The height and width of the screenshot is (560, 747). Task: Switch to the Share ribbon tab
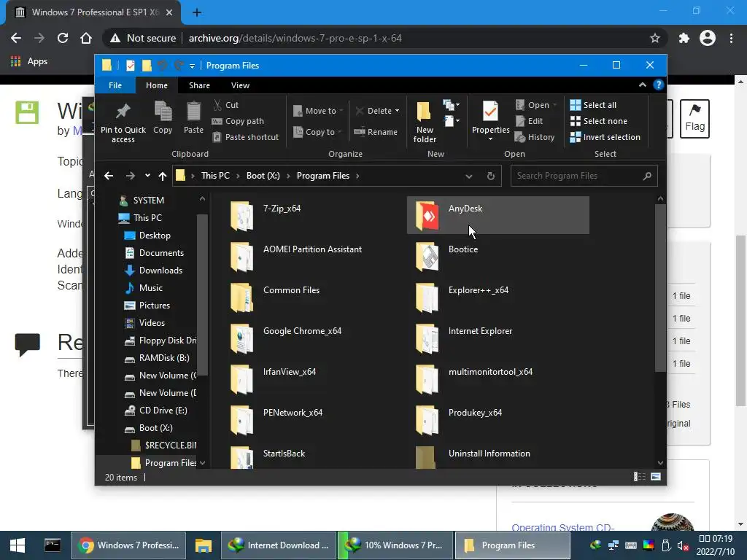coord(199,85)
